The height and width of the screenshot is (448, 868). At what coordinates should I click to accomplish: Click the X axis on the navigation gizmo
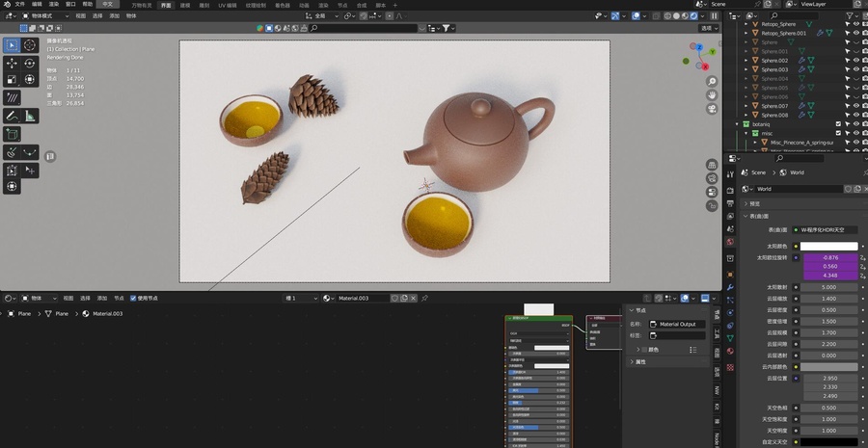coord(705,66)
